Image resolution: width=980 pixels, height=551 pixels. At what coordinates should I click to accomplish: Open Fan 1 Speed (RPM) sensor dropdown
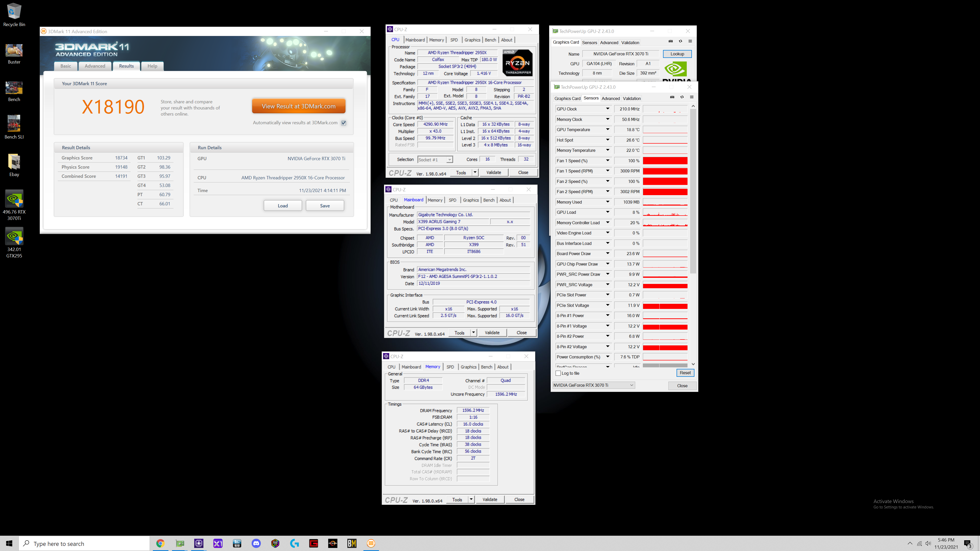(x=608, y=171)
